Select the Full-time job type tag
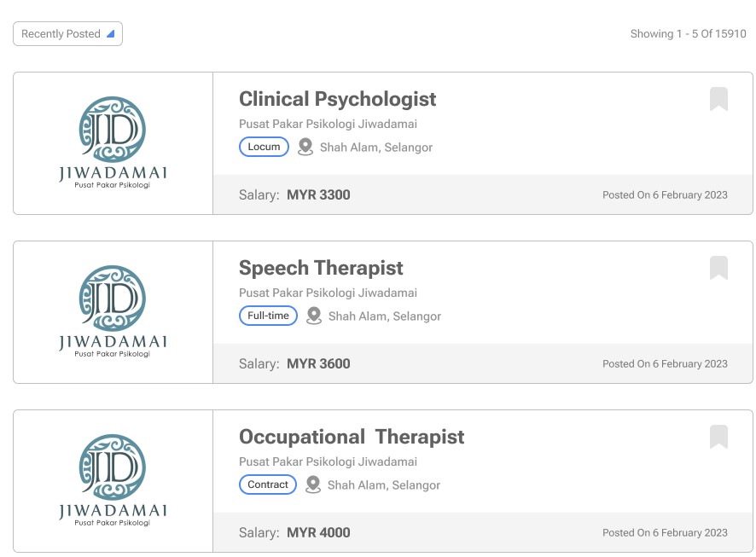 pos(268,316)
